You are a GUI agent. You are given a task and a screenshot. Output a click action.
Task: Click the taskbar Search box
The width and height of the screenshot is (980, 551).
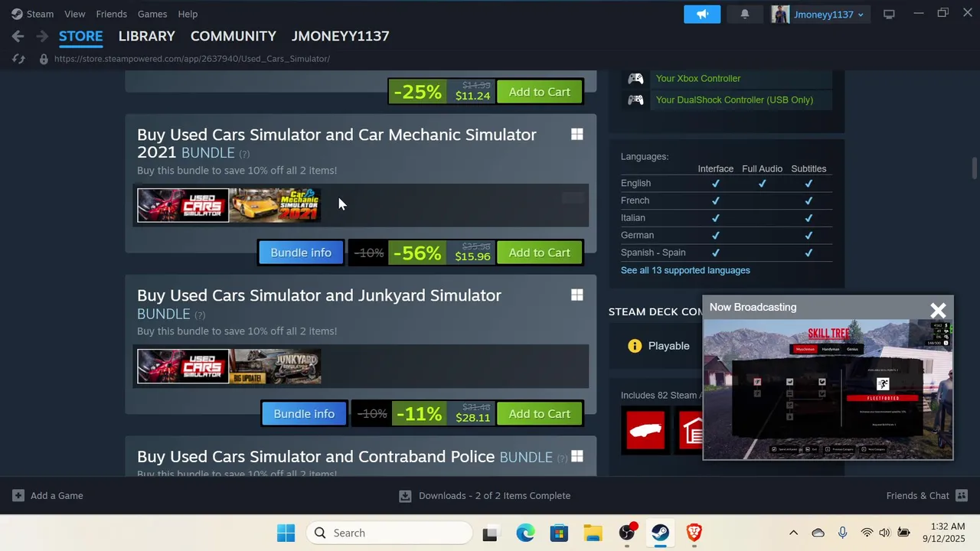point(390,533)
